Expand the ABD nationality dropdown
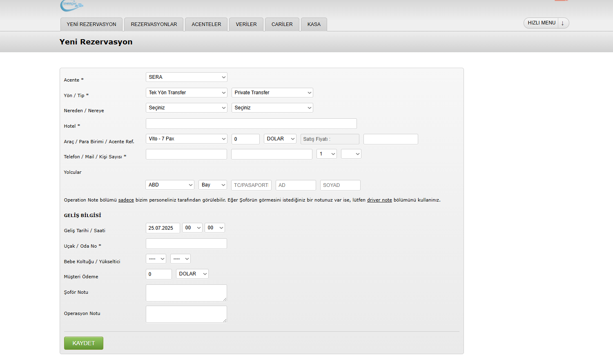Viewport: 613px width, 364px height. [x=170, y=185]
